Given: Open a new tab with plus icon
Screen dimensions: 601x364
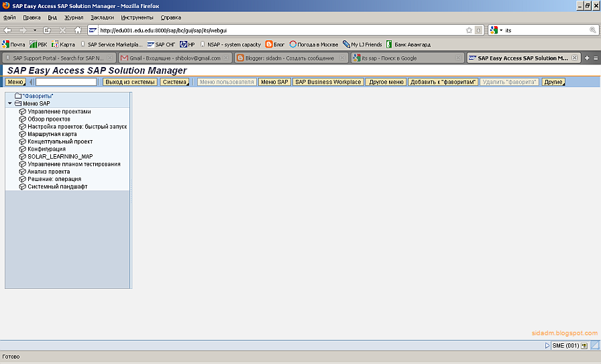Looking at the screenshot, I should point(587,58).
